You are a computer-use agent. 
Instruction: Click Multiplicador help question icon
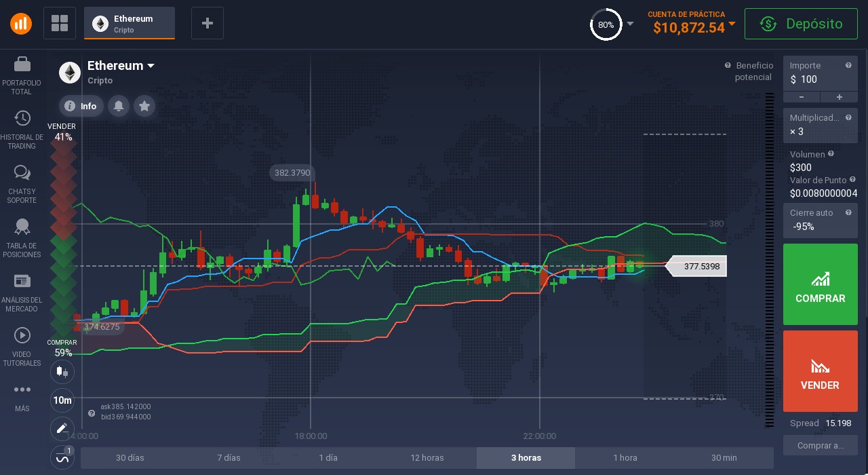[848, 117]
